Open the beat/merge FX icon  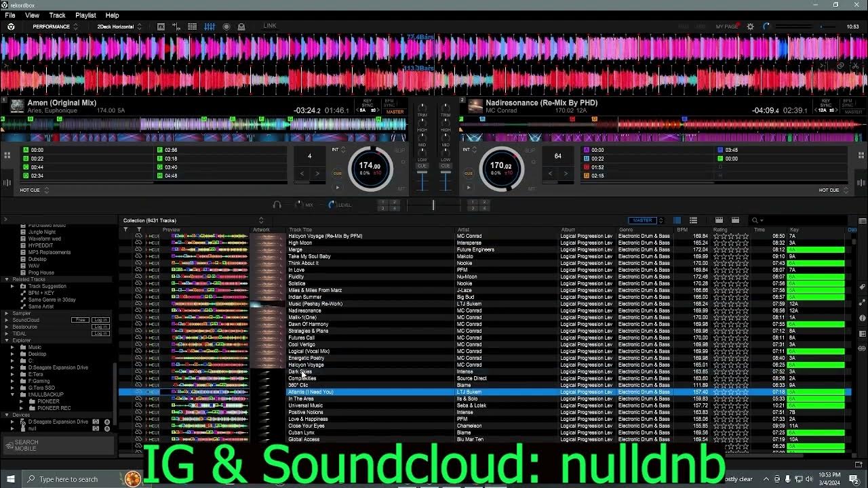coord(176,26)
